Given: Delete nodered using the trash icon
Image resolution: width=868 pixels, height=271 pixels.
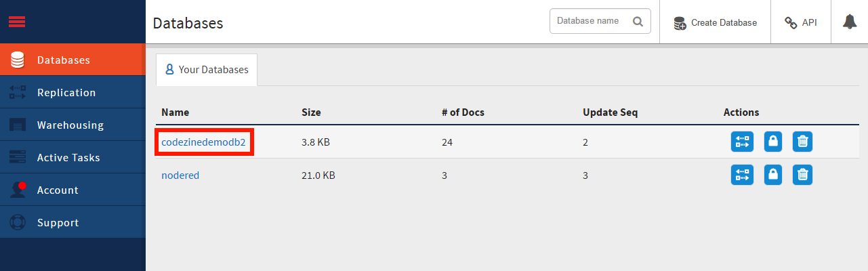Looking at the screenshot, I should 803,175.
